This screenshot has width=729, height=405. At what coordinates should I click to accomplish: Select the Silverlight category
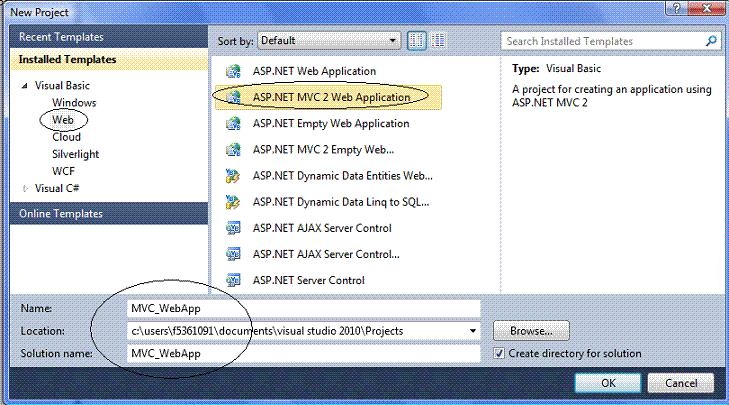pyautogui.click(x=75, y=154)
